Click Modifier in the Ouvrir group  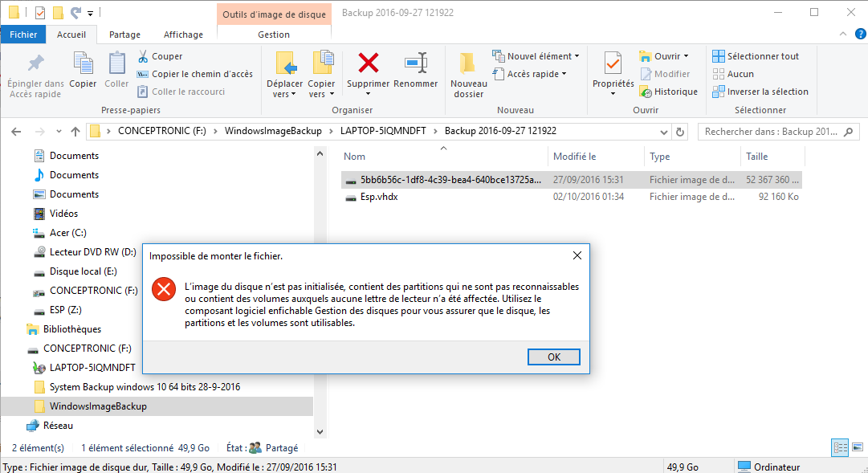click(665, 74)
